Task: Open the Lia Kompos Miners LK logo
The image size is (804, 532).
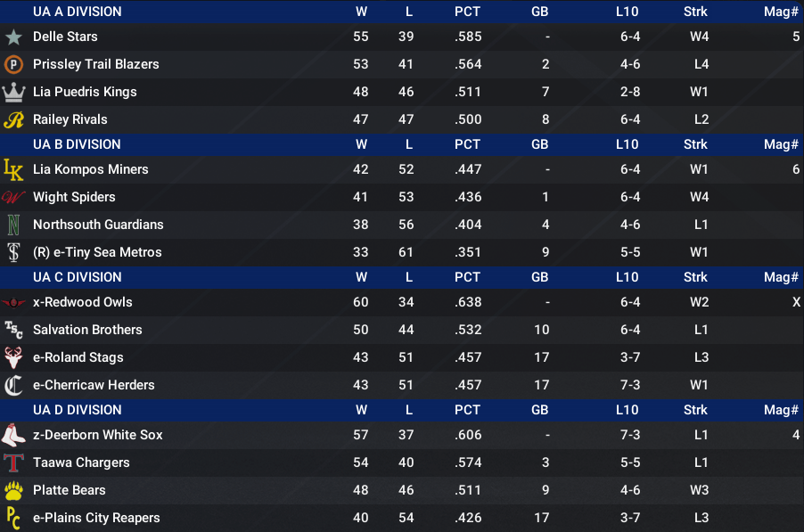Action: click(13, 169)
